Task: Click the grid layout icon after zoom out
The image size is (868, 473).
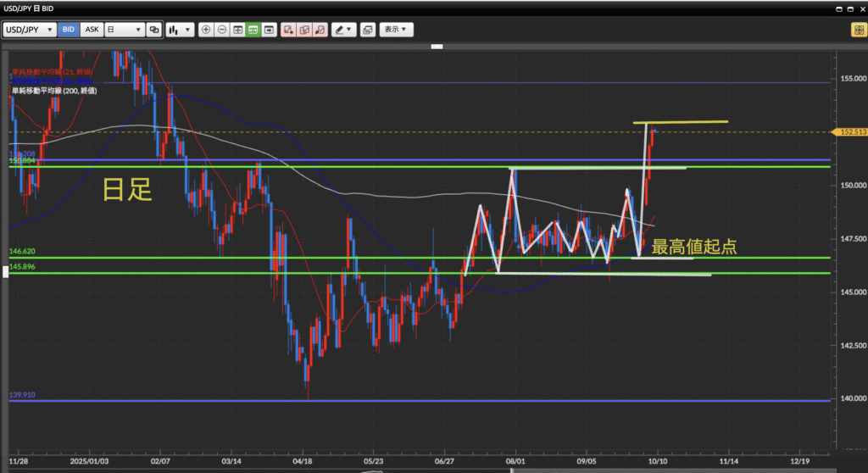Action: pyautogui.click(x=237, y=30)
